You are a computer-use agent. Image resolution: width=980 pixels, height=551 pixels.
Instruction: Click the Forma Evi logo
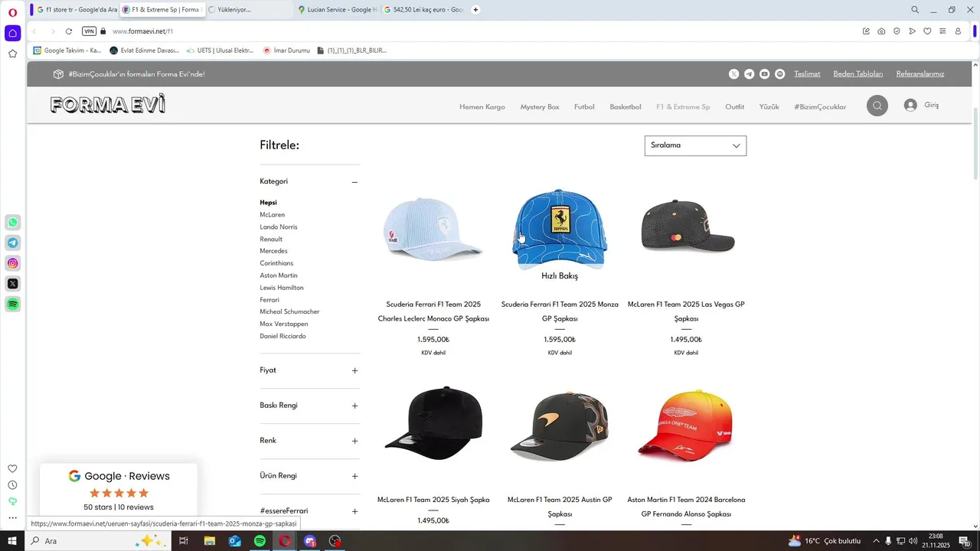pyautogui.click(x=108, y=105)
